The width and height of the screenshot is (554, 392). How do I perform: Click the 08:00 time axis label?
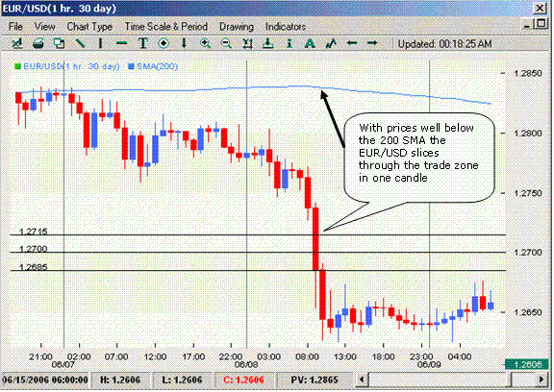307,356
